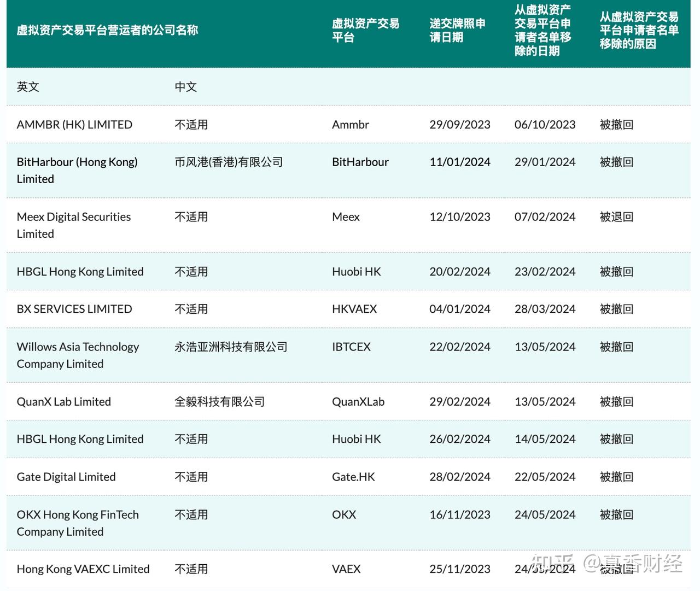Click the OKX platform cell
700x591 pixels.
click(344, 515)
